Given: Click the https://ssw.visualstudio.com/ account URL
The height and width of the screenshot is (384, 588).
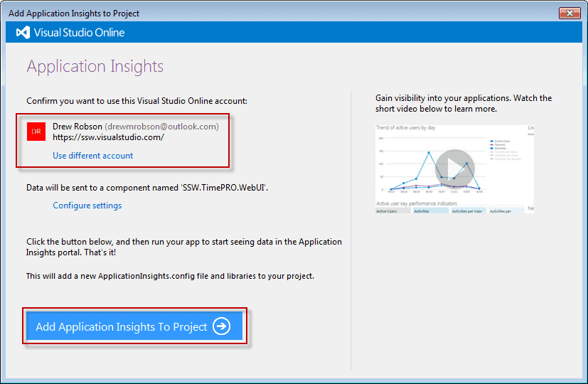Looking at the screenshot, I should coord(108,137).
